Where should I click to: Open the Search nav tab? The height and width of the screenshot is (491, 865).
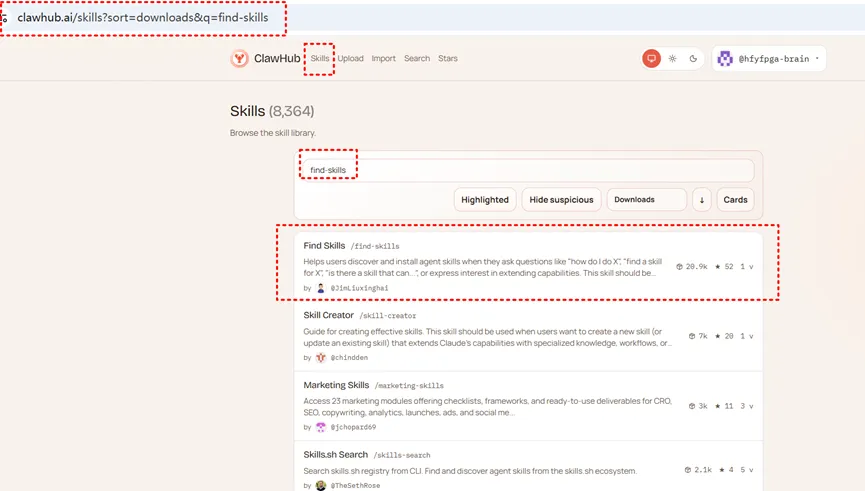pos(417,58)
